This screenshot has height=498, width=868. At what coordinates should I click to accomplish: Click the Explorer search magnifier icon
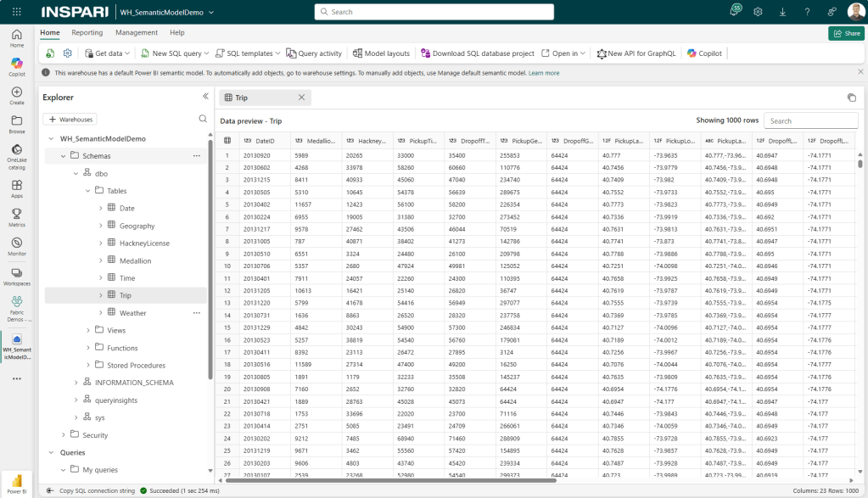[x=203, y=119]
